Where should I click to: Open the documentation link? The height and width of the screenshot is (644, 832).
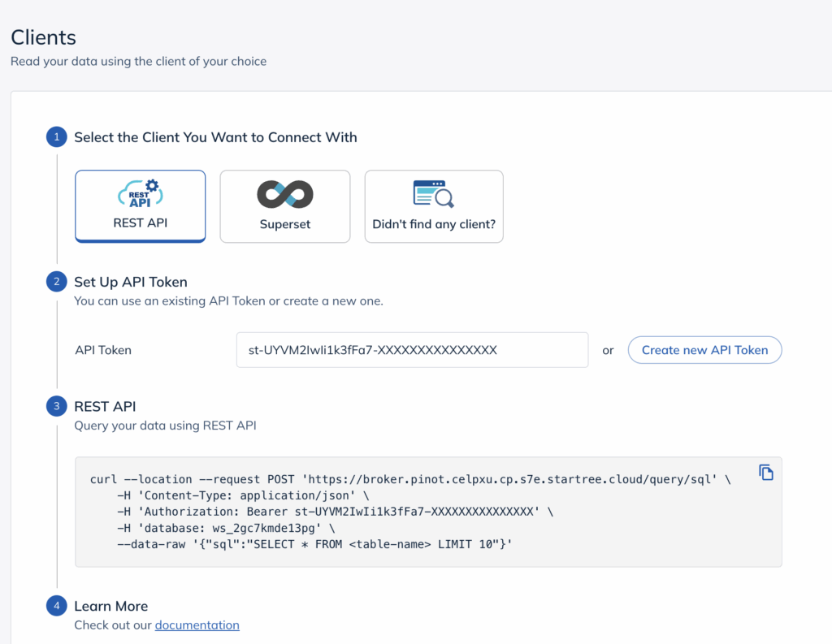click(197, 625)
